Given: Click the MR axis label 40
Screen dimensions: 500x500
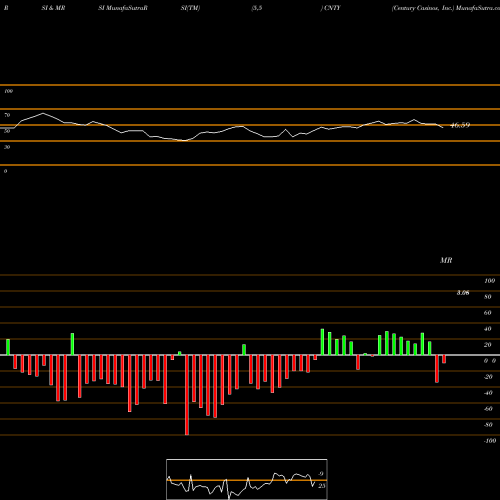Looking at the screenshot, I should tap(488, 329).
